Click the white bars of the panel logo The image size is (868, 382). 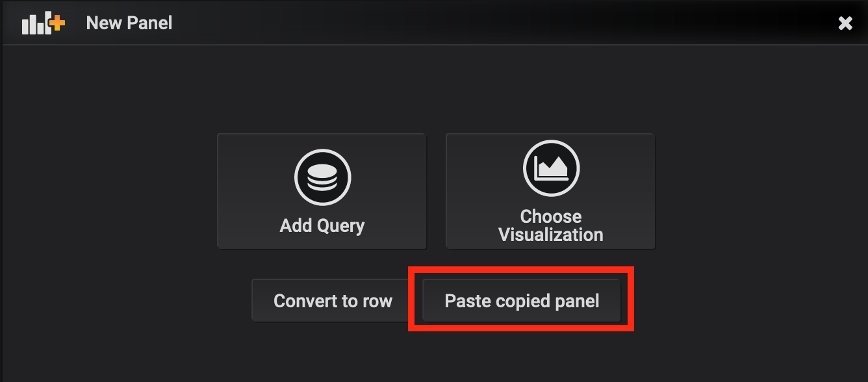[34, 25]
